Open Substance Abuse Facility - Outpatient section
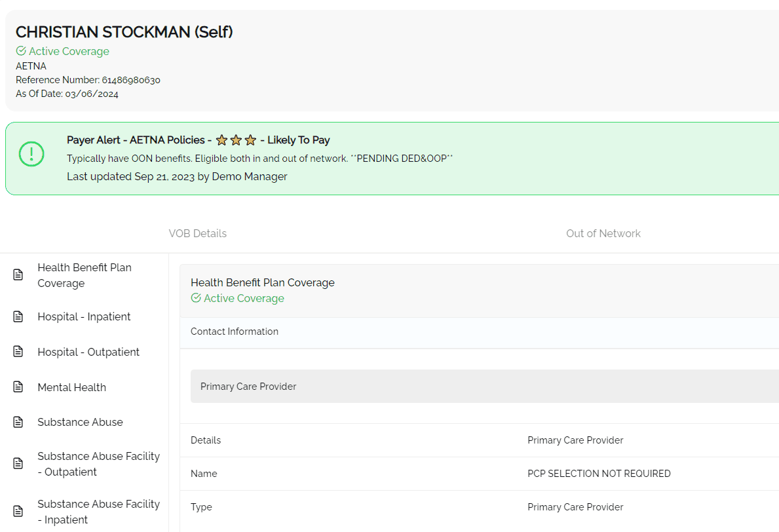Viewport: 779px width, 532px height. pyautogui.click(x=98, y=464)
